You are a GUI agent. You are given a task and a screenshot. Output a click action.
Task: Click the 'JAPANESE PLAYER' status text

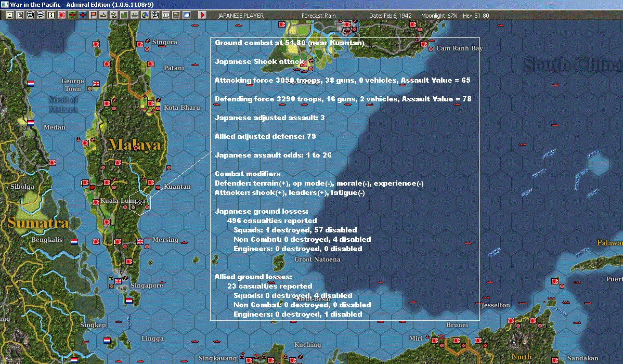pos(241,16)
